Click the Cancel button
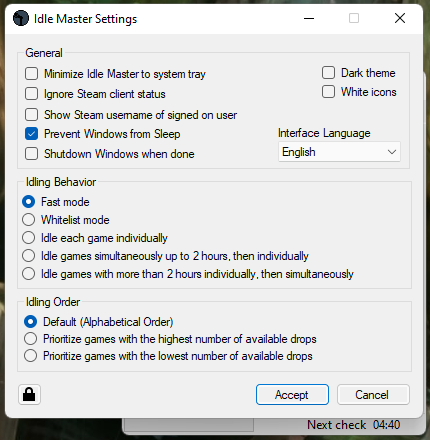The image size is (430, 440). coord(373,395)
